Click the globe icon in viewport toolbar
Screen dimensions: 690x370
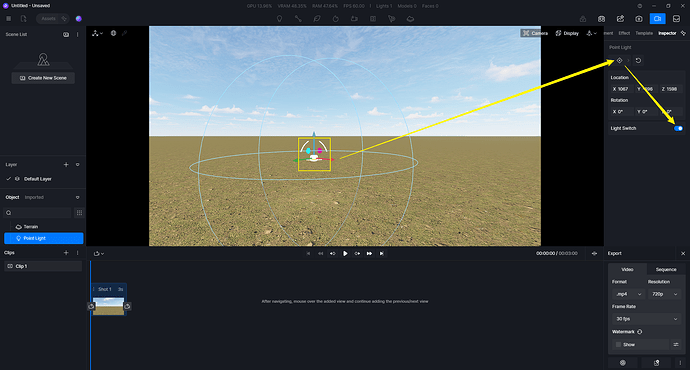coord(113,33)
